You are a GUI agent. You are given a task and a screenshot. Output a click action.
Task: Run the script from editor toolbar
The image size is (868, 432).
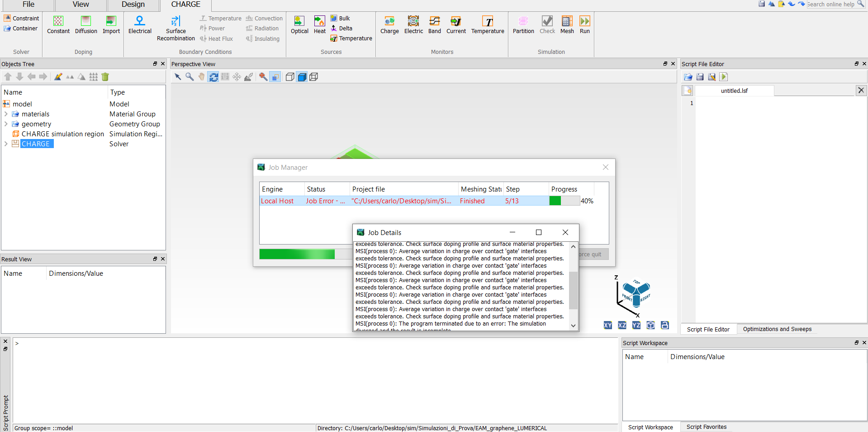pos(724,77)
